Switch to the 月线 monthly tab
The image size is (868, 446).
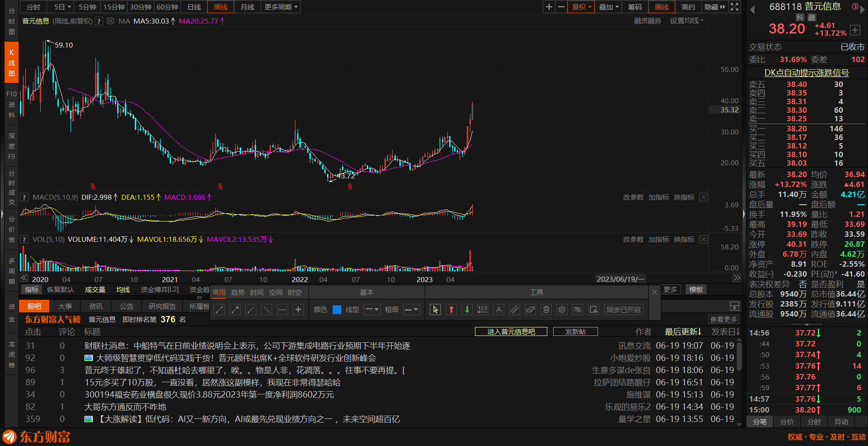(x=247, y=7)
